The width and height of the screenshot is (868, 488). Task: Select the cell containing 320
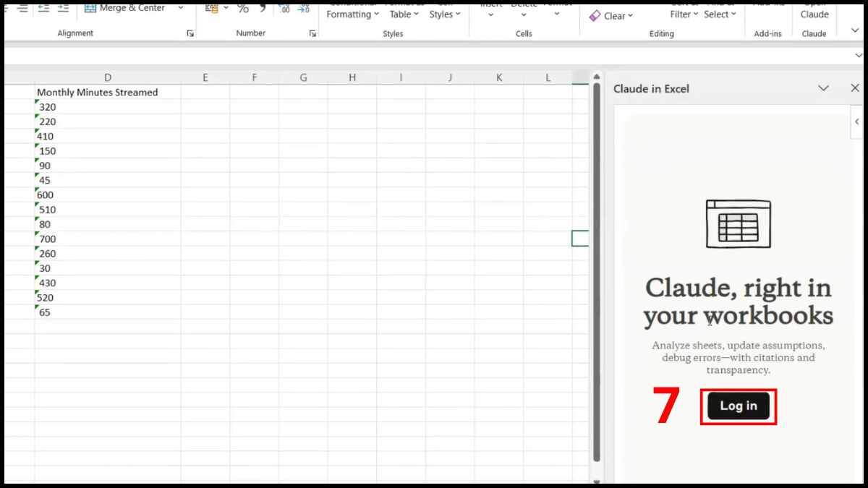tap(108, 107)
